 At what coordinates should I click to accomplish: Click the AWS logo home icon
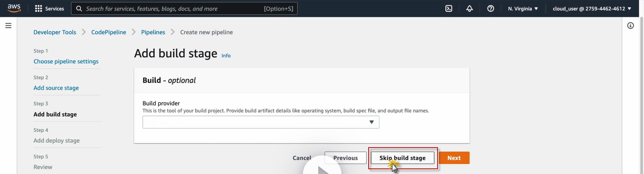tap(14, 8)
